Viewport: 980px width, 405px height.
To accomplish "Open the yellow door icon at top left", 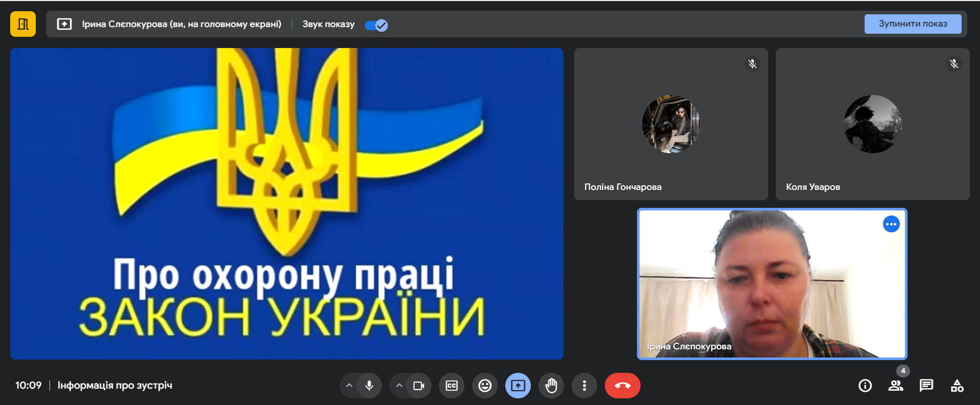I will [23, 24].
